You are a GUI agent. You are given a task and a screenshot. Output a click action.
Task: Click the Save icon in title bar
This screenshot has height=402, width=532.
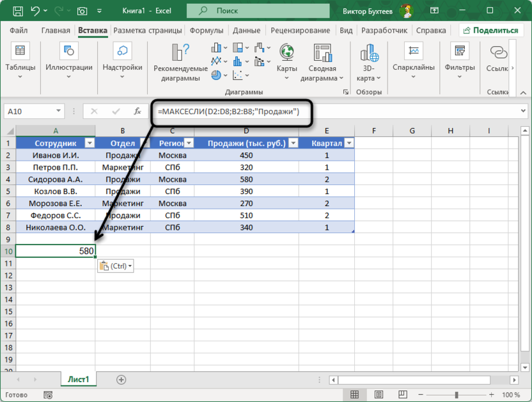17,11
